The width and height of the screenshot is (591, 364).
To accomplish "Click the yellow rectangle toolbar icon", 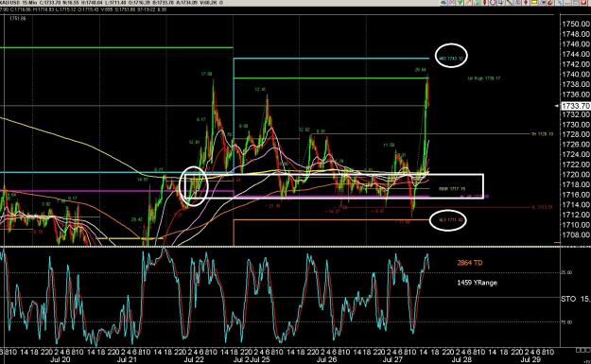I will pos(533,2).
